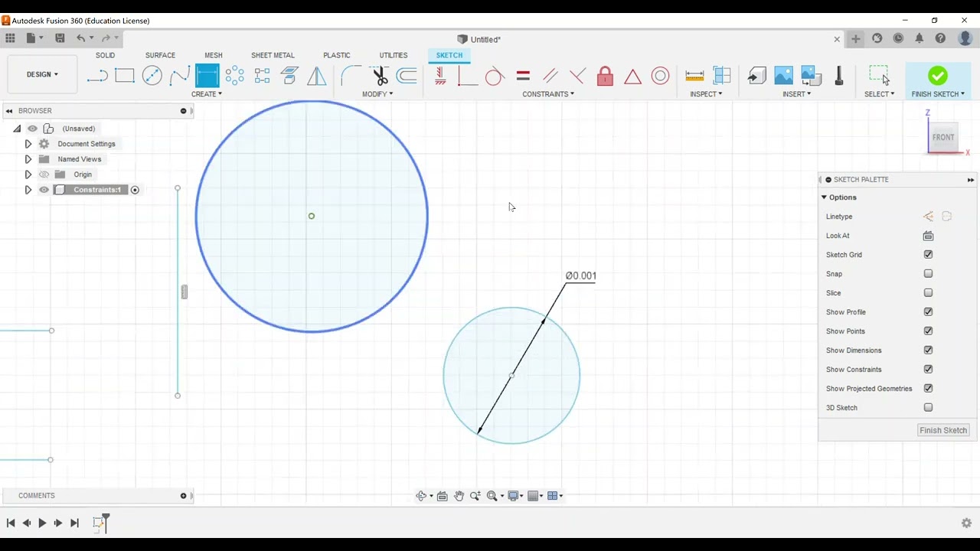Screen dimensions: 980x551
Task: Activate the highlighted Sketch Dimension tool
Action: coord(207,76)
